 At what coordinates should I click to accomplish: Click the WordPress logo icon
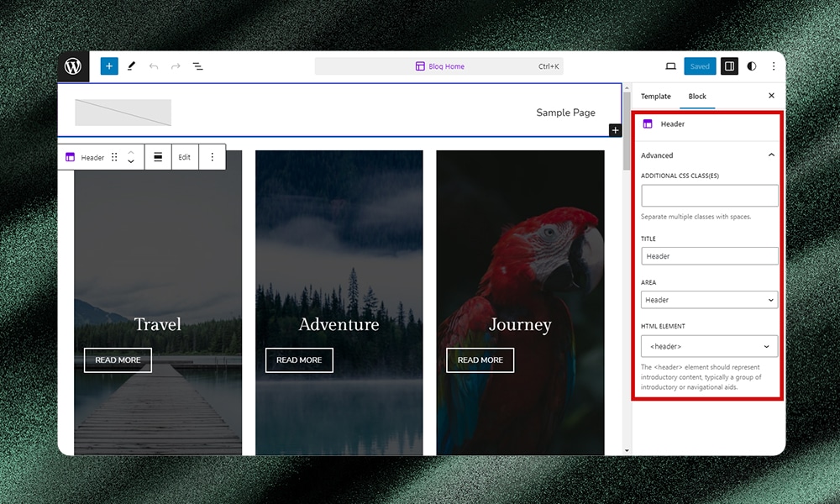(73, 66)
